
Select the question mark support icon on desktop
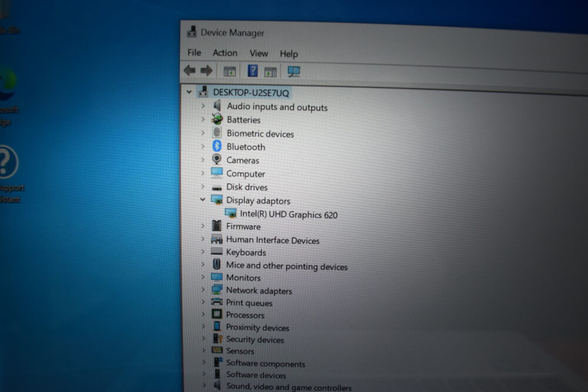[6, 162]
